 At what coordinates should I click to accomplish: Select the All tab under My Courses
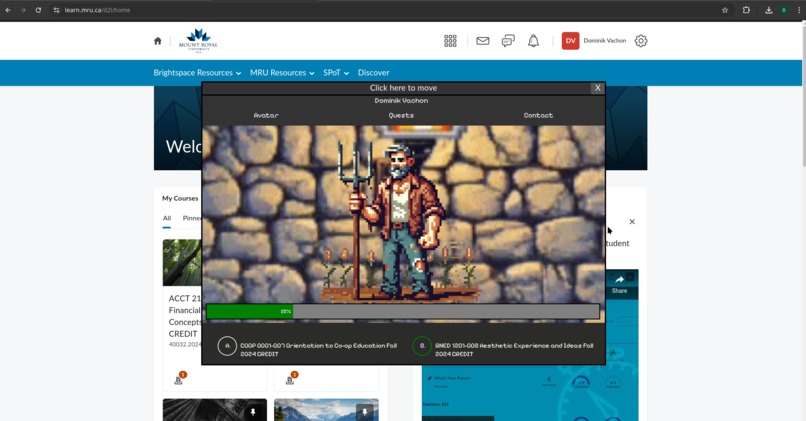[x=167, y=218]
